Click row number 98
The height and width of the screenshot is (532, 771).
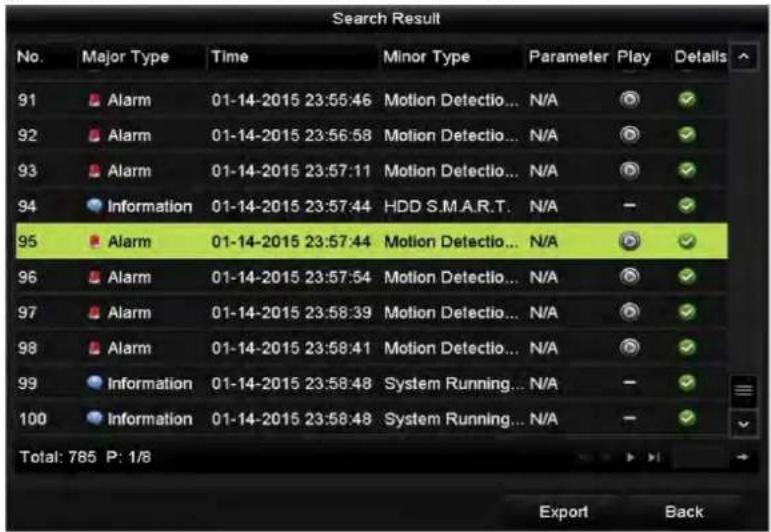pyautogui.click(x=27, y=348)
